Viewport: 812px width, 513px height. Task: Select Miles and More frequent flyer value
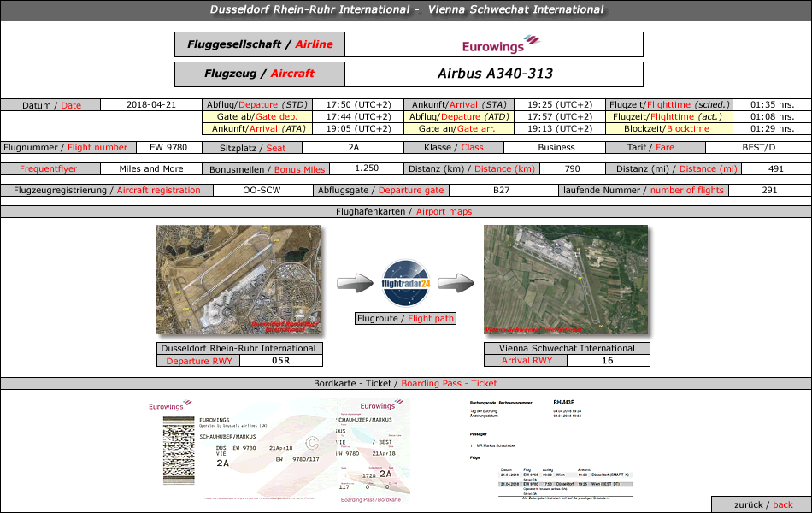click(151, 168)
